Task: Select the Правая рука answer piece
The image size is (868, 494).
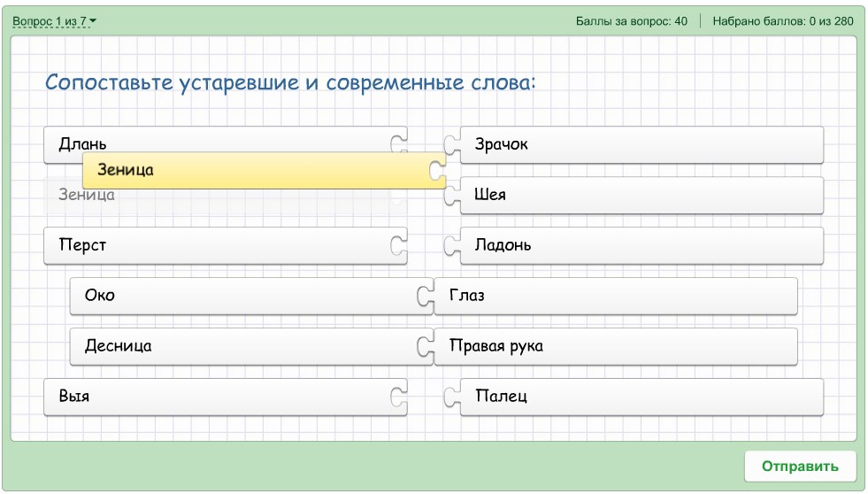Action: point(616,346)
